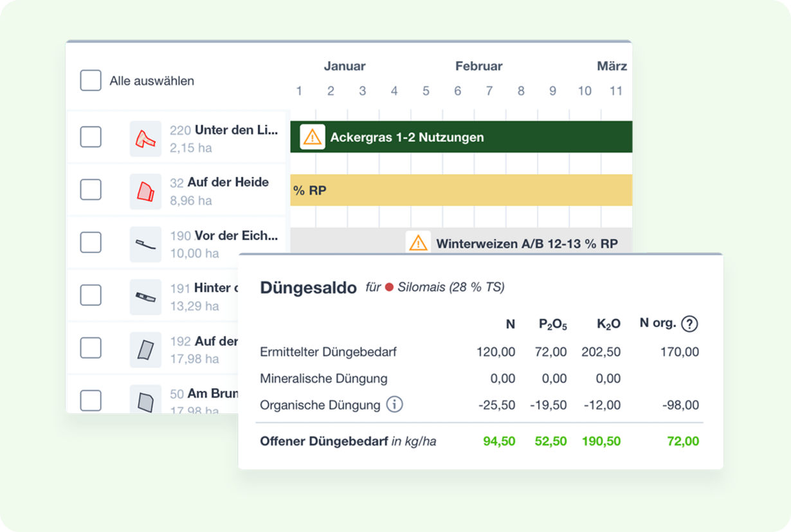Screen dimensions: 791x532
Task: Click the P2O5 column header
Action: (553, 324)
